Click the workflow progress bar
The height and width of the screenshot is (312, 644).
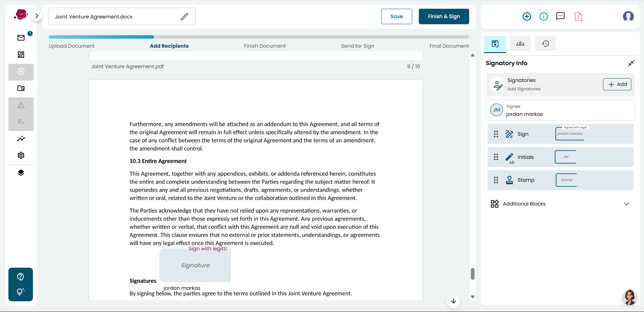259,37
